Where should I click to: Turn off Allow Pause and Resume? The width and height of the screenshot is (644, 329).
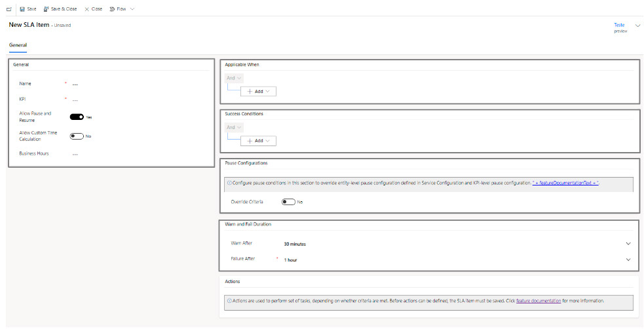click(77, 117)
